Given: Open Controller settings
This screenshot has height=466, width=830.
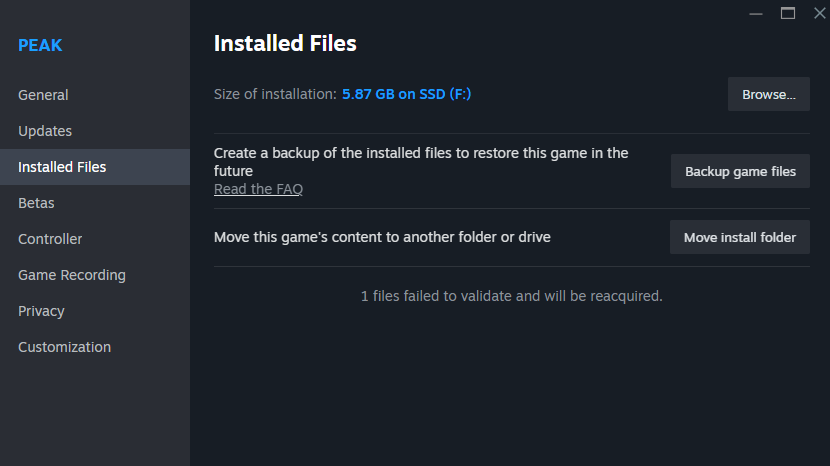Looking at the screenshot, I should coord(50,239).
